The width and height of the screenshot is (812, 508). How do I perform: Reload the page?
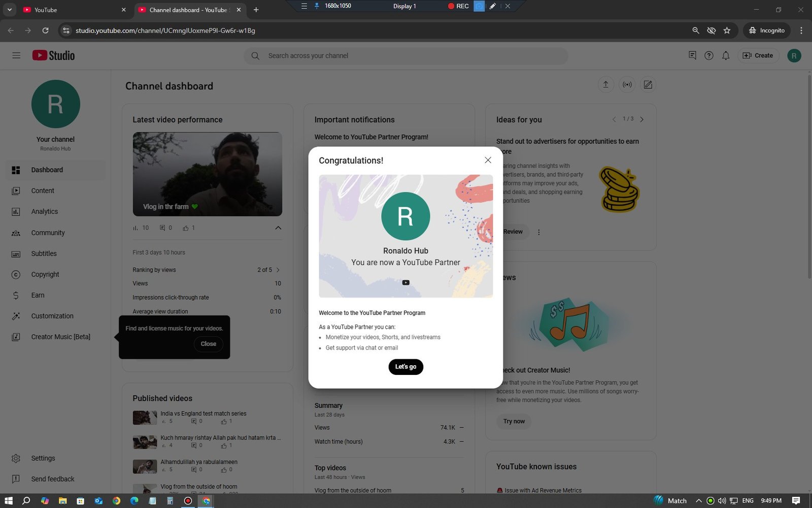(x=45, y=30)
